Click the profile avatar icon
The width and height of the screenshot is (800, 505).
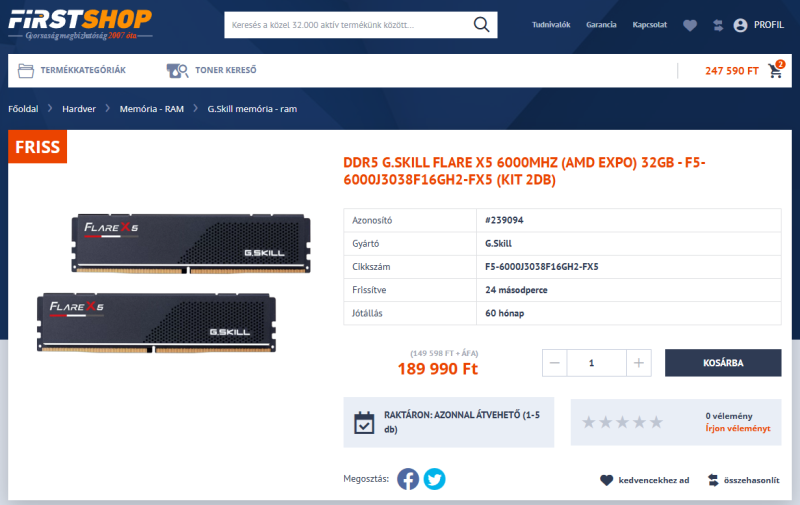coord(740,25)
